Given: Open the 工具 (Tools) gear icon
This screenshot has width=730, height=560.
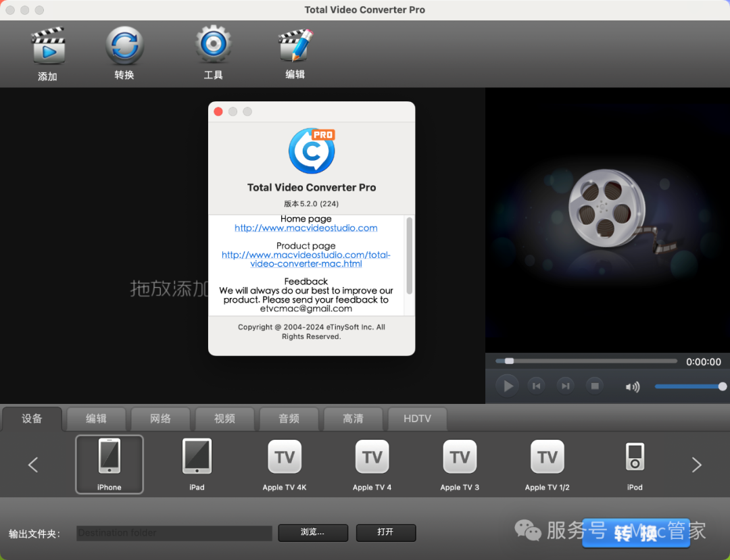Looking at the screenshot, I should 214,45.
